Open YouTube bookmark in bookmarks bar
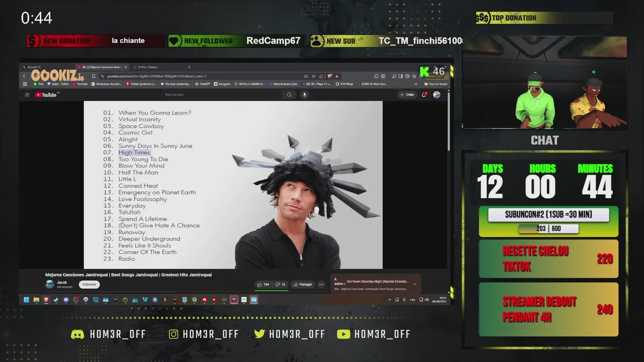 tap(80, 84)
